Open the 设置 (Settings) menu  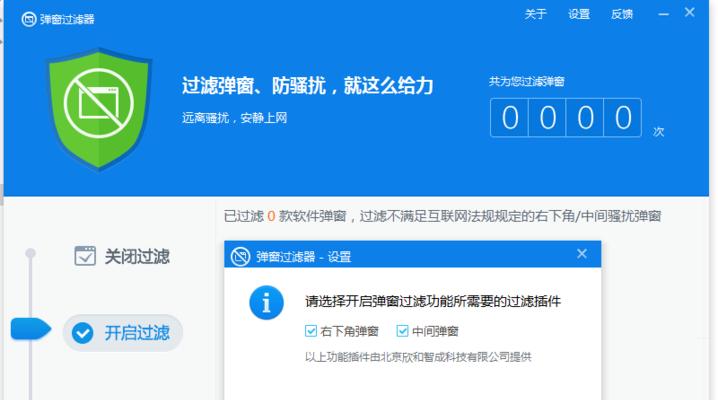point(579,14)
